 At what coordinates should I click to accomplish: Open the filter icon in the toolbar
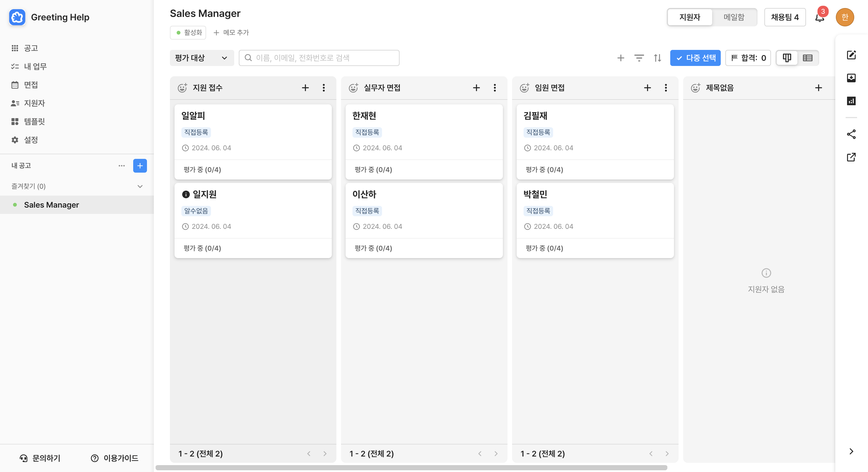click(x=639, y=58)
